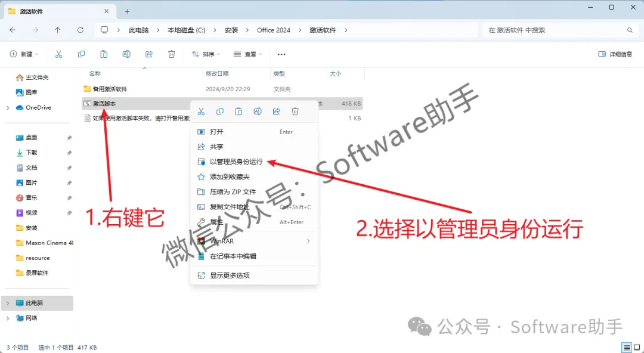644x353 pixels.
Task: Select 打开 in the context menu
Action: tap(254, 132)
